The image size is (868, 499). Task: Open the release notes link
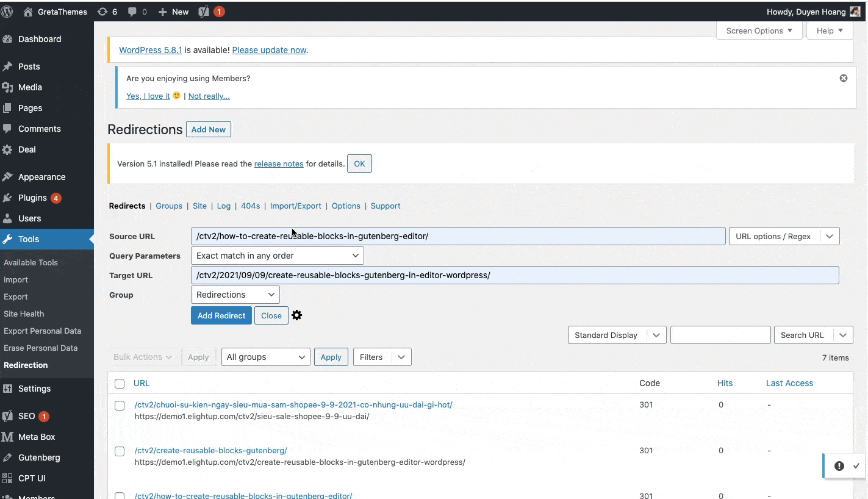point(279,163)
